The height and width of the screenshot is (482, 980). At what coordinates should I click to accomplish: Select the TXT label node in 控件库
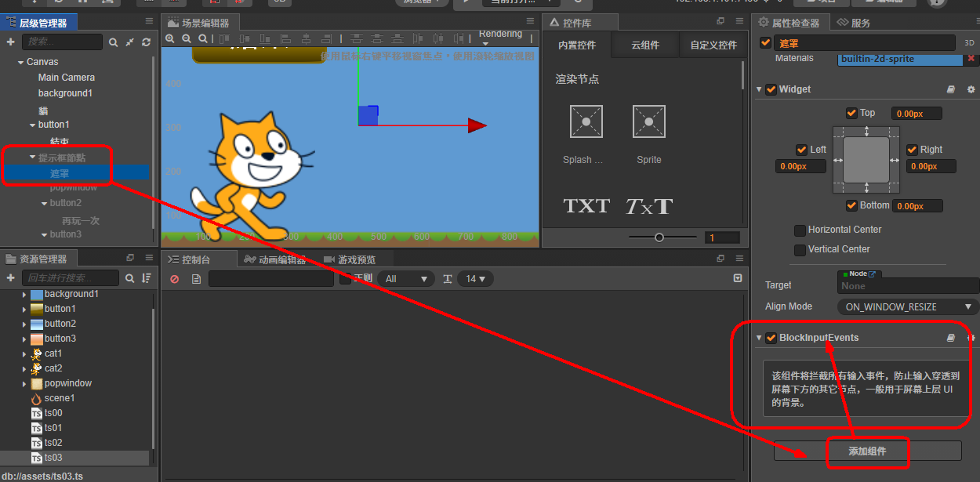tap(586, 206)
